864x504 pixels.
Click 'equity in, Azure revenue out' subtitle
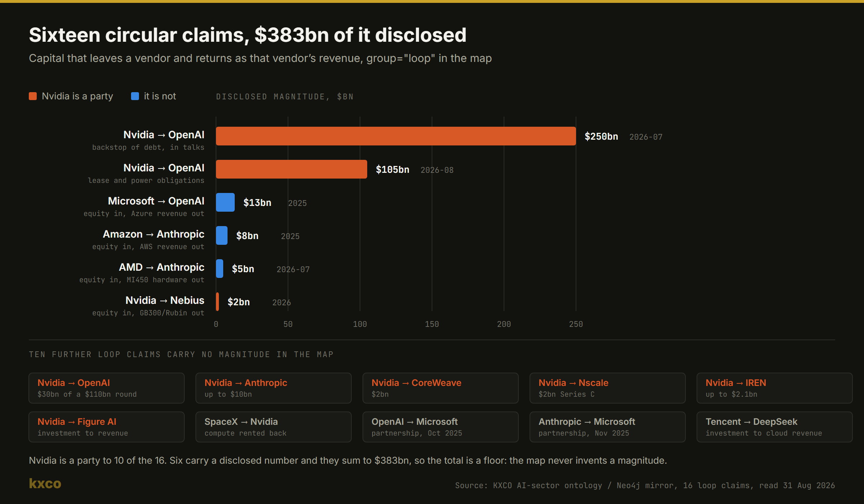(144, 213)
